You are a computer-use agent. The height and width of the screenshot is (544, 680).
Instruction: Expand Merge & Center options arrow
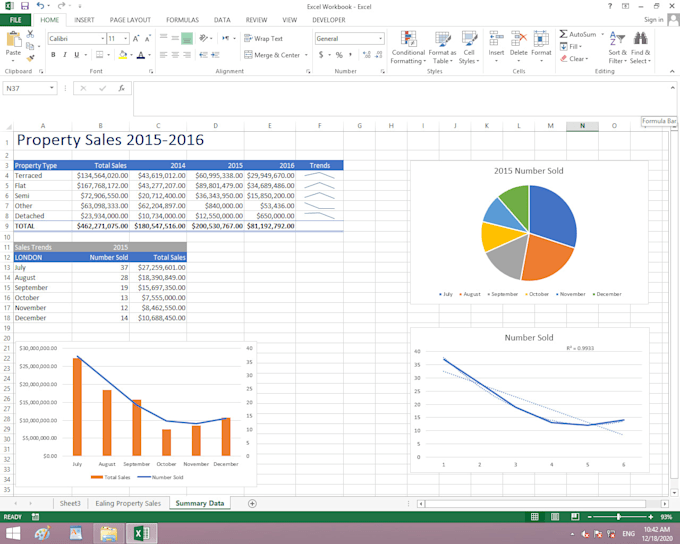[306, 55]
